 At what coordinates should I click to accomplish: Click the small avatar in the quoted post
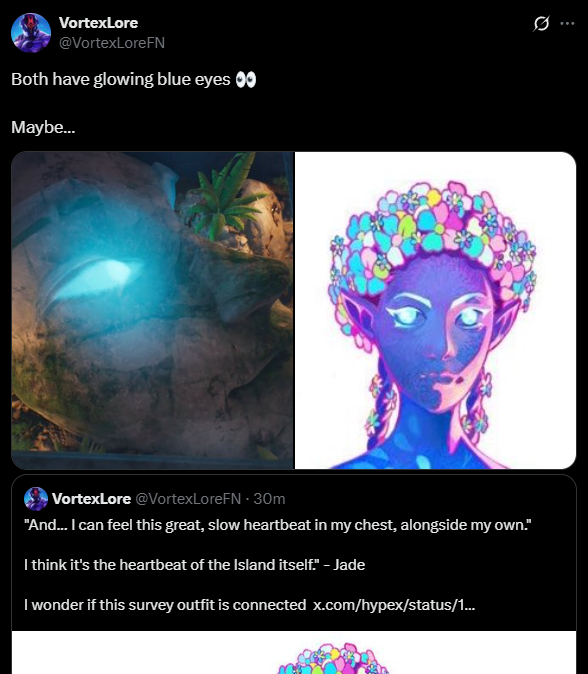(36, 499)
